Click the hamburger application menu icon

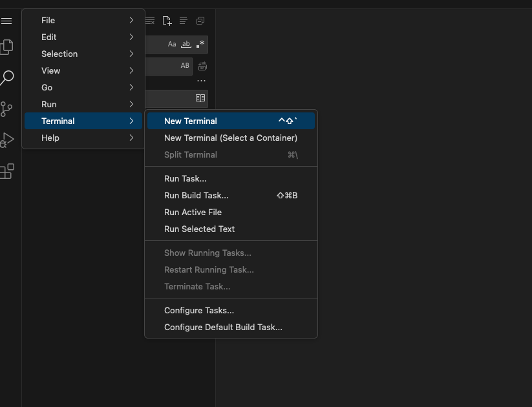point(6,21)
